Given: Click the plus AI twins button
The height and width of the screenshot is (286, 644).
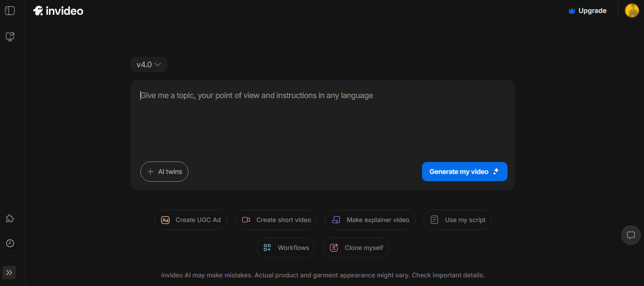Looking at the screenshot, I should click(x=164, y=172).
